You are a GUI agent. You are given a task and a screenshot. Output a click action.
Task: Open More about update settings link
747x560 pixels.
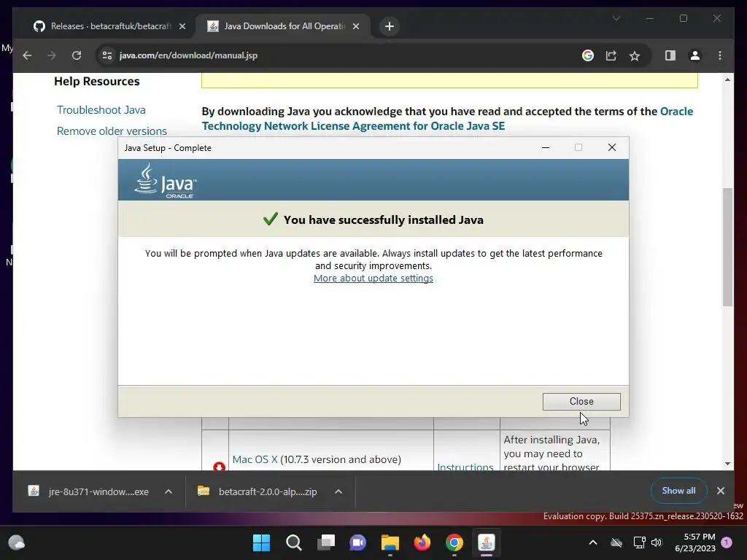373,278
